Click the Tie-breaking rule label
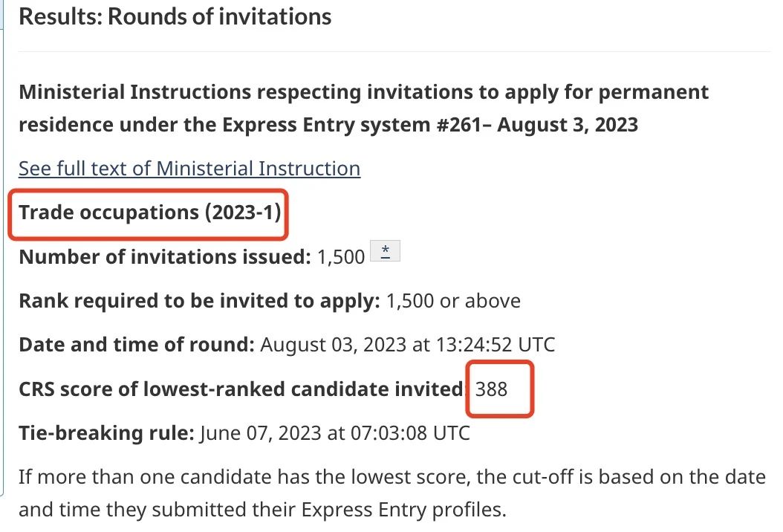 tap(106, 433)
